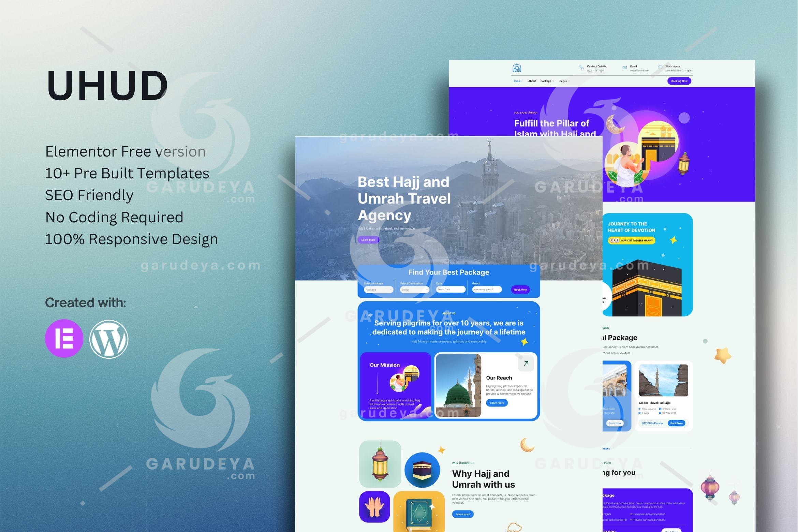
Task: Click the Learn More button in hero section
Action: click(368, 239)
